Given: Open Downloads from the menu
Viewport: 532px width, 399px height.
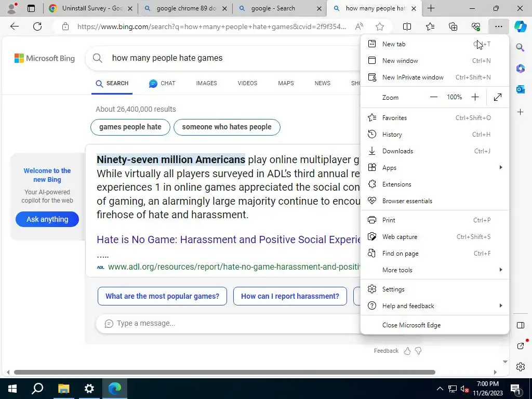Looking at the screenshot, I should point(435,151).
